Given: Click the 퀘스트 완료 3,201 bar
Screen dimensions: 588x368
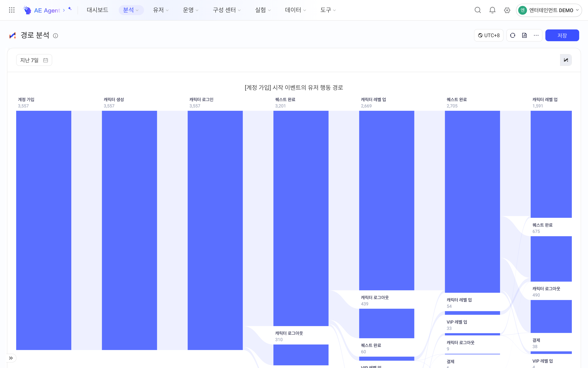Looking at the screenshot, I should pyautogui.click(x=301, y=218).
